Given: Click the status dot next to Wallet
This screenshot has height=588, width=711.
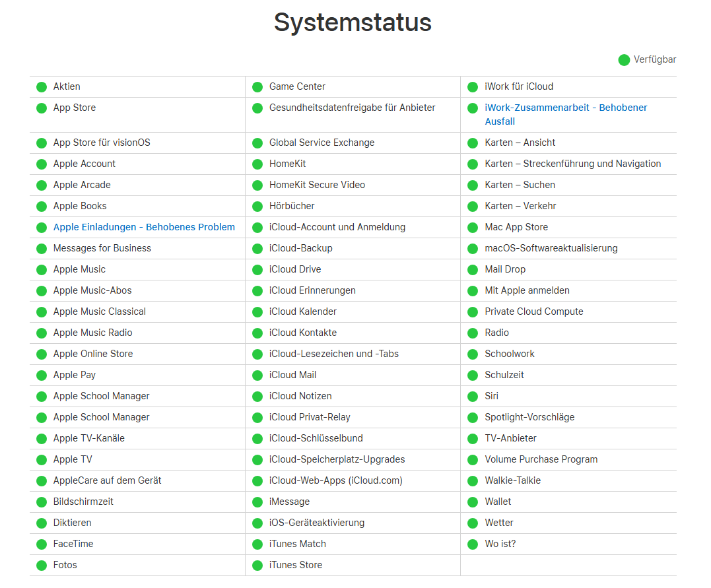Looking at the screenshot, I should click(x=473, y=502).
